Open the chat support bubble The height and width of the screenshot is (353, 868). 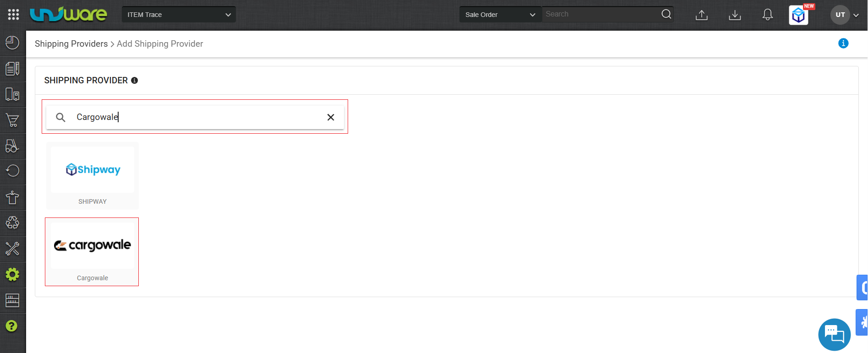click(x=834, y=335)
